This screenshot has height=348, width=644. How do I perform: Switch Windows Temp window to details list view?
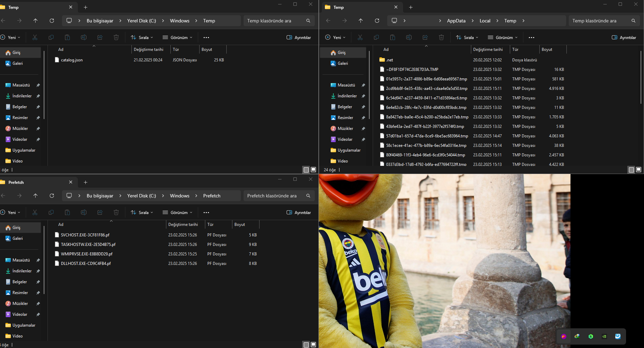pos(306,170)
